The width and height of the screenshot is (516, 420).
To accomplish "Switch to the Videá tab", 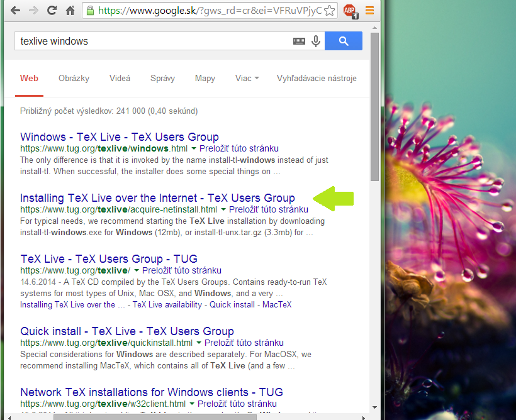I will [x=120, y=78].
